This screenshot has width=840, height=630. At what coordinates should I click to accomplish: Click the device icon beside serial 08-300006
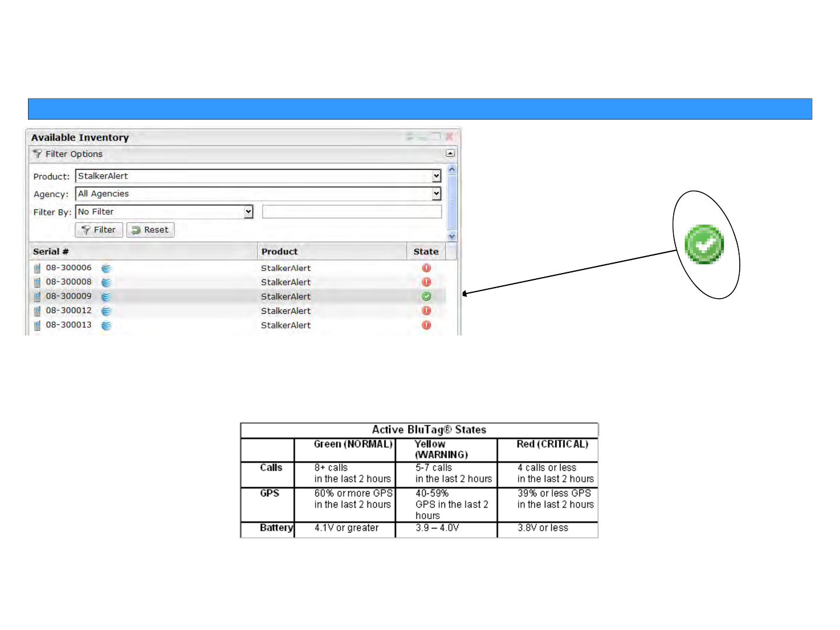(37, 268)
